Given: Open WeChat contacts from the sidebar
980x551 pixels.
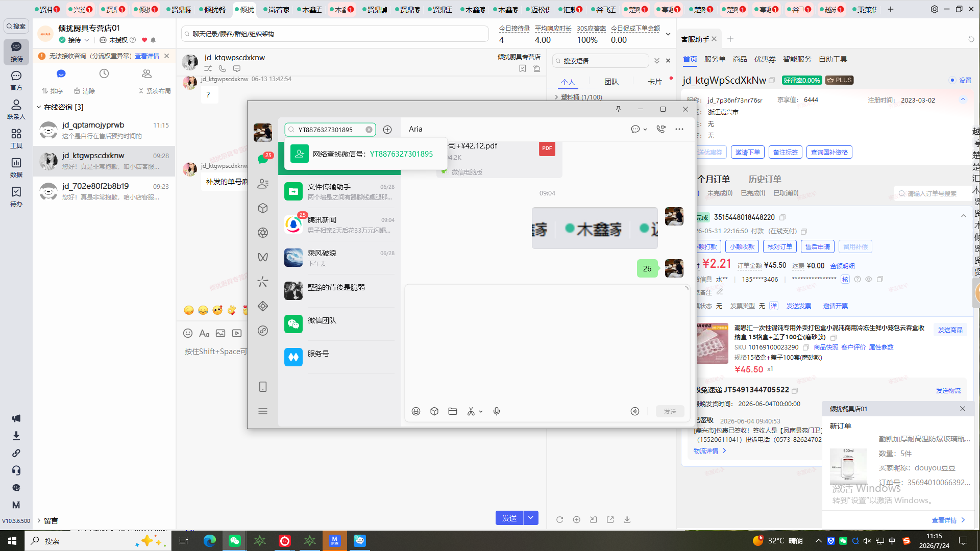Looking at the screenshot, I should point(263,184).
